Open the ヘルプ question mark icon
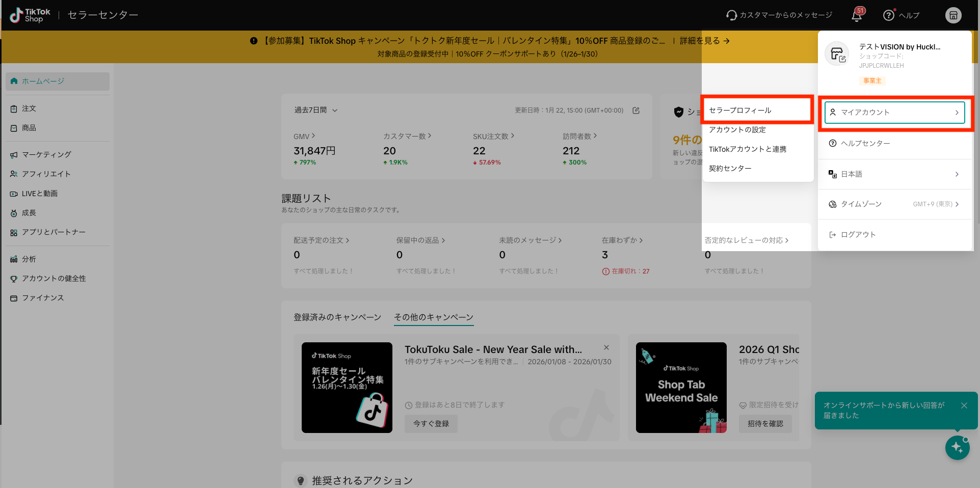 [x=889, y=15]
